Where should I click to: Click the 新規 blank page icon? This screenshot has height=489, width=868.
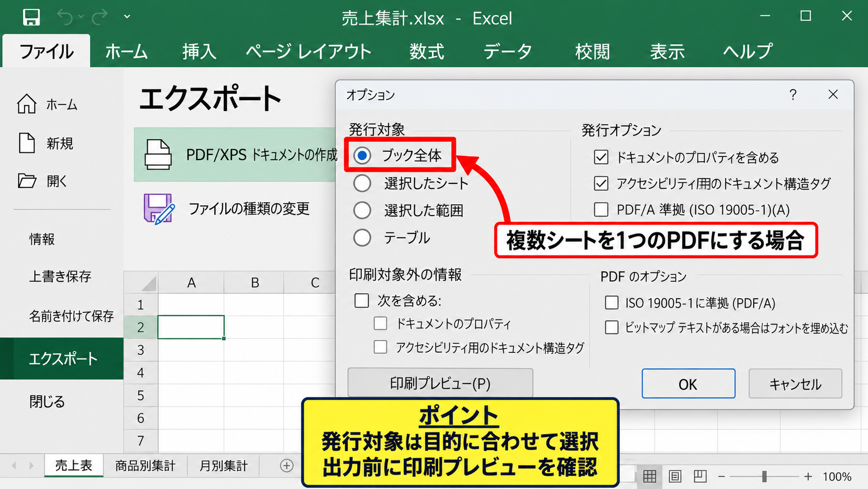(x=26, y=143)
